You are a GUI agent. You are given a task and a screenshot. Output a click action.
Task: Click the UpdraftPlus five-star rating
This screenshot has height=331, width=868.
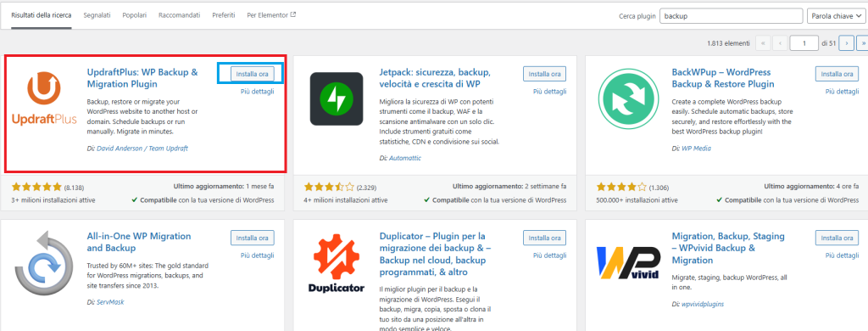coord(36,187)
